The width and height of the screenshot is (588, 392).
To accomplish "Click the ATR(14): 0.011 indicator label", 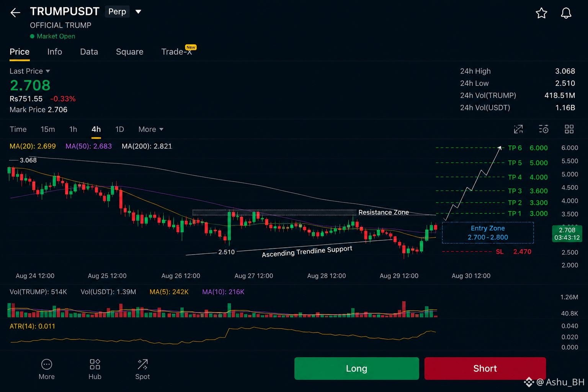I will coord(33,327).
